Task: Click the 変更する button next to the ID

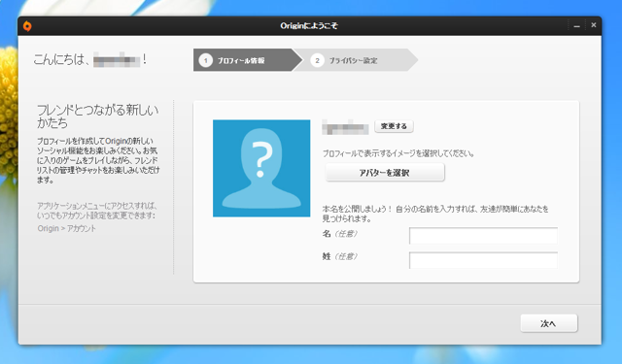Action: point(394,126)
